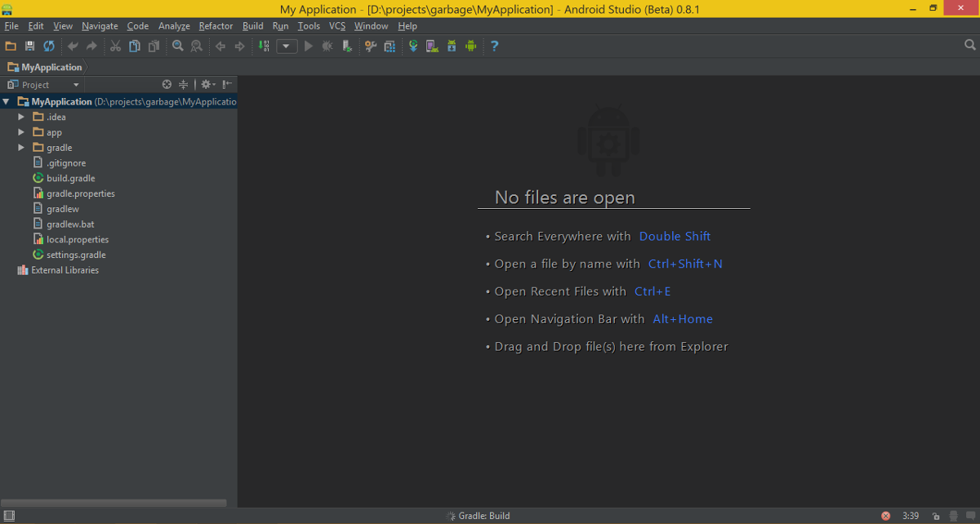Viewport: 980px width, 524px height.
Task: Open the VCS menu
Action: pos(337,26)
